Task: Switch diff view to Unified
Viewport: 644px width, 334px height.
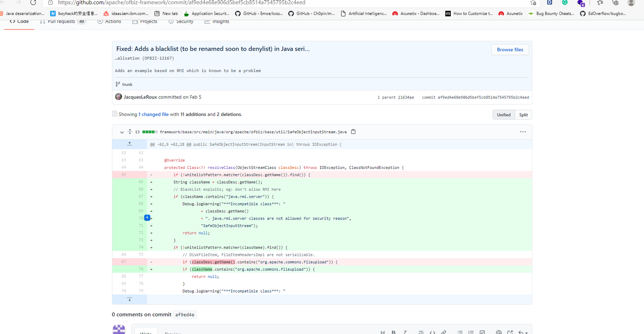Action: point(503,115)
